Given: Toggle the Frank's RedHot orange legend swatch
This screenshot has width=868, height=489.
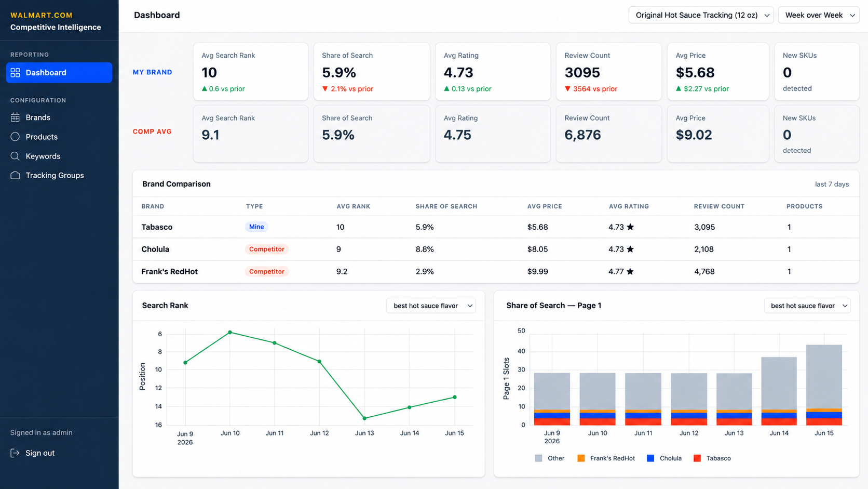Looking at the screenshot, I should point(581,458).
